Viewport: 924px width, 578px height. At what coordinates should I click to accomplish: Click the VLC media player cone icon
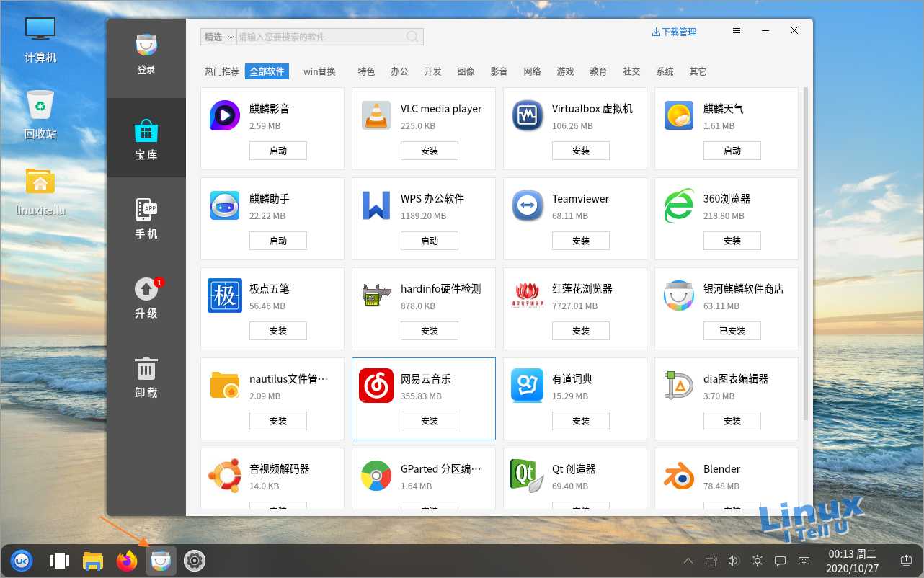[x=376, y=116]
